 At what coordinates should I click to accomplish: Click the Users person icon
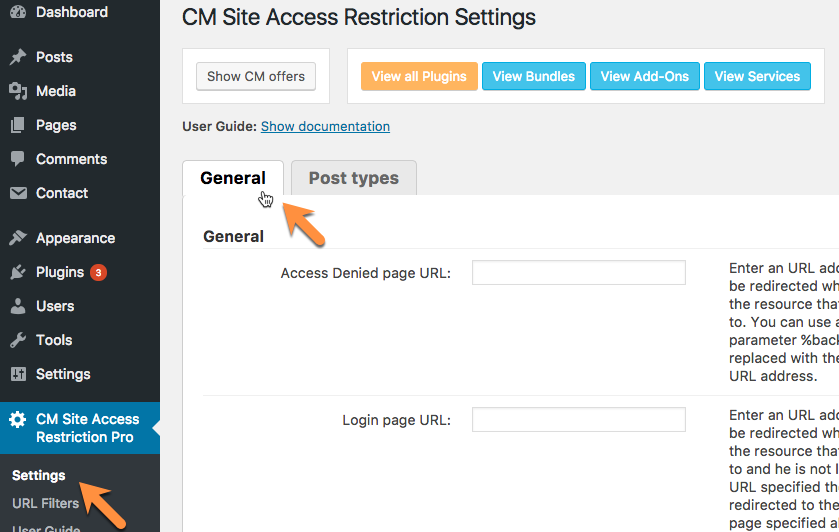coord(18,306)
